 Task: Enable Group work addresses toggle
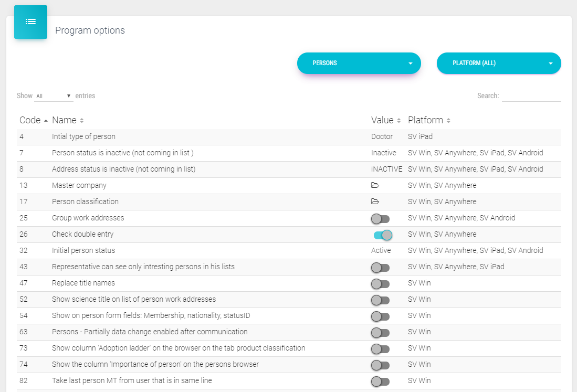click(380, 218)
